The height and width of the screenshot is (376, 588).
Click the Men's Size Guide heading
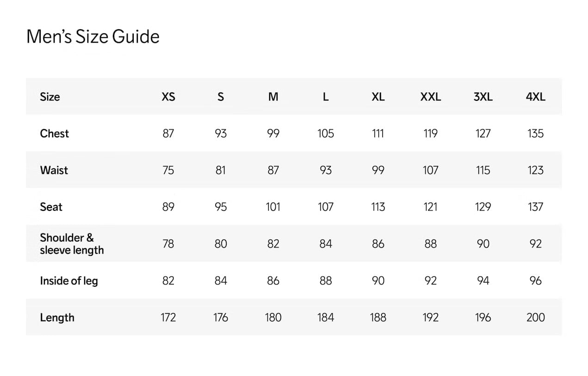pos(93,37)
